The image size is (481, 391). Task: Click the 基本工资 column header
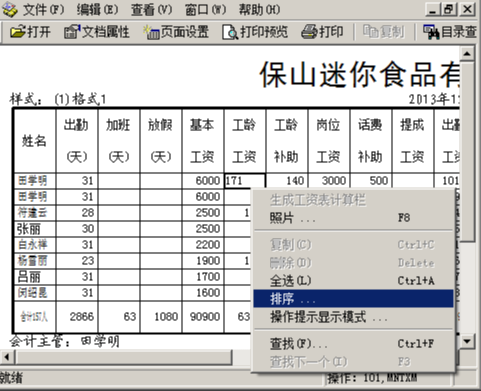pos(203,141)
